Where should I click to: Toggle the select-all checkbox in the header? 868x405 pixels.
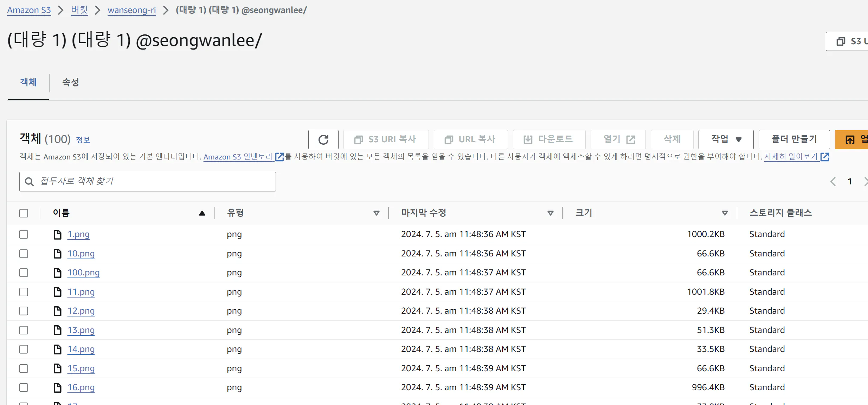24,213
